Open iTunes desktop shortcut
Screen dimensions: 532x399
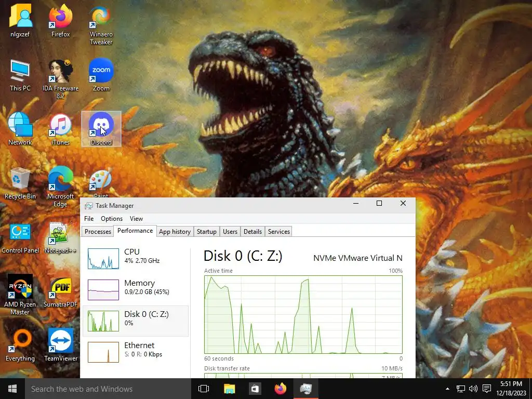[x=60, y=129]
